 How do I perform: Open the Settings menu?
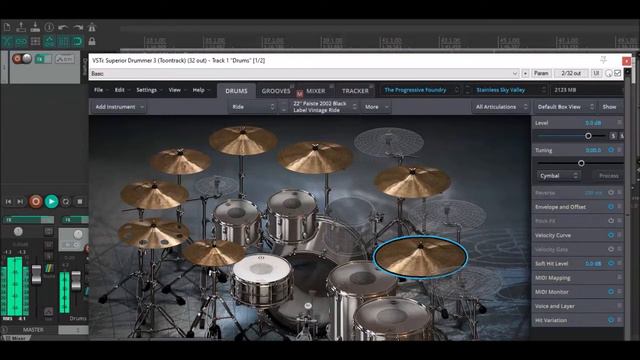pos(147,90)
